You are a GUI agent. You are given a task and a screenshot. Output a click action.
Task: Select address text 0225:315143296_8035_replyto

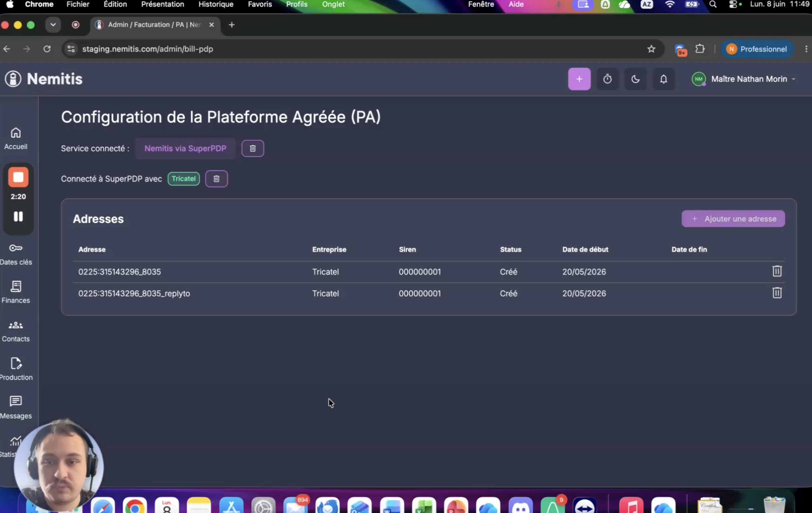pos(134,293)
